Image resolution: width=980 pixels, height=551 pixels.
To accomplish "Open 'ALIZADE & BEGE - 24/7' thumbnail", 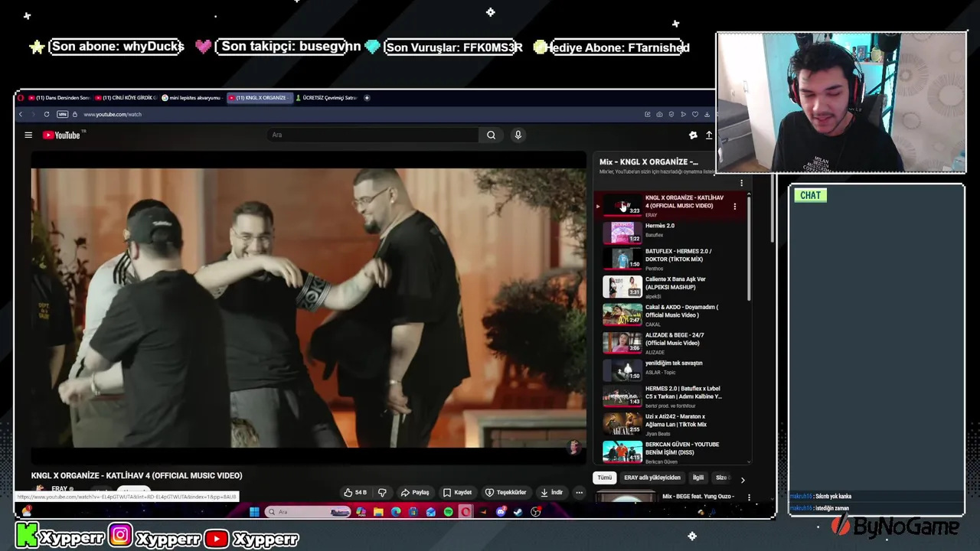I will [622, 342].
